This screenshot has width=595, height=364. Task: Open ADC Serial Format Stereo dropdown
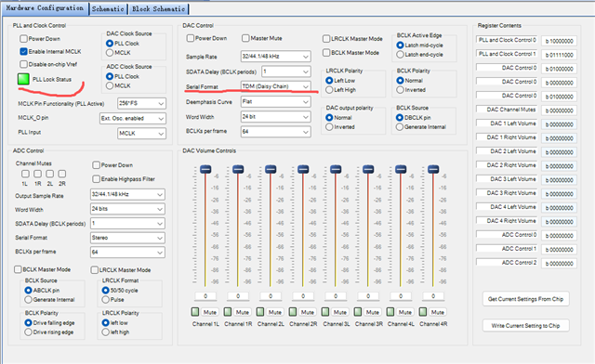127,238
